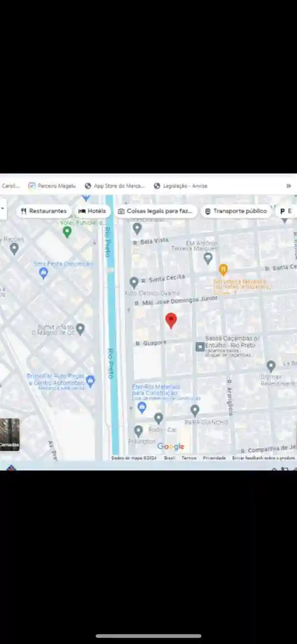Viewport: 297px width, 644px height.
Task: Click the Buffet Infantil O Mágico de Oz pin
Action: tap(80, 329)
